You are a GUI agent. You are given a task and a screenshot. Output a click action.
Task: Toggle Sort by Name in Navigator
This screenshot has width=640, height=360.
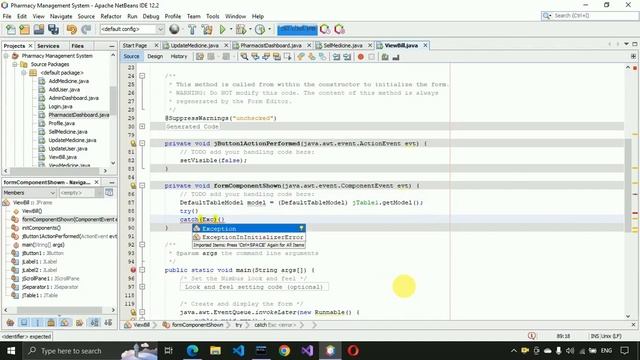(94, 323)
